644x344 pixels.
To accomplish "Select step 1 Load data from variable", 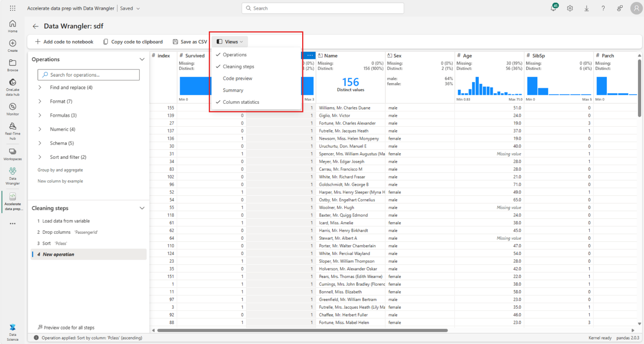I will click(x=89, y=221).
